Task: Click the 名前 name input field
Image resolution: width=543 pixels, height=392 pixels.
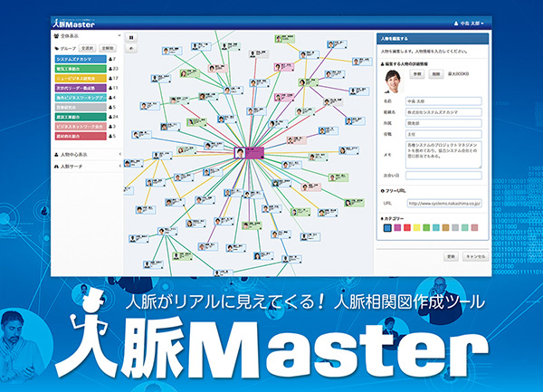Action: pyautogui.click(x=443, y=101)
